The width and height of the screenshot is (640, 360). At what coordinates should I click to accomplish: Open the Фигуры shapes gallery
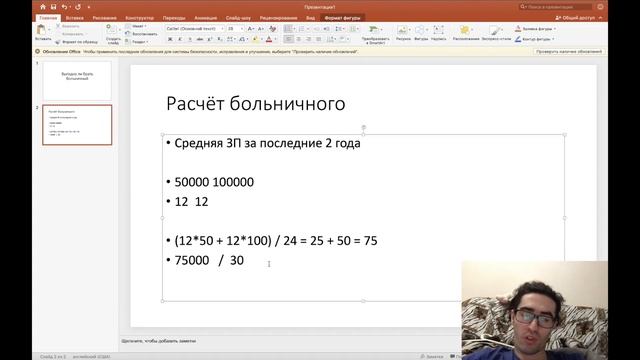tap(421, 33)
